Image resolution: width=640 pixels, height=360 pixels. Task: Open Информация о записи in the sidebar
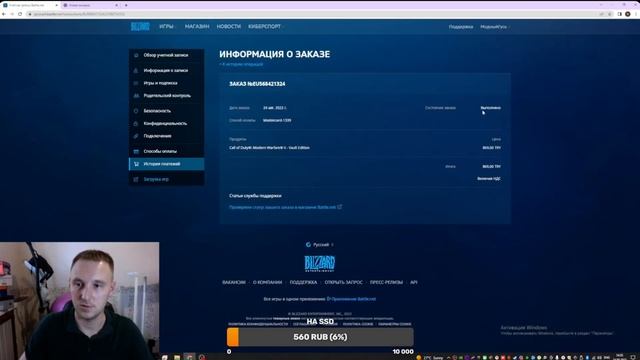(167, 70)
